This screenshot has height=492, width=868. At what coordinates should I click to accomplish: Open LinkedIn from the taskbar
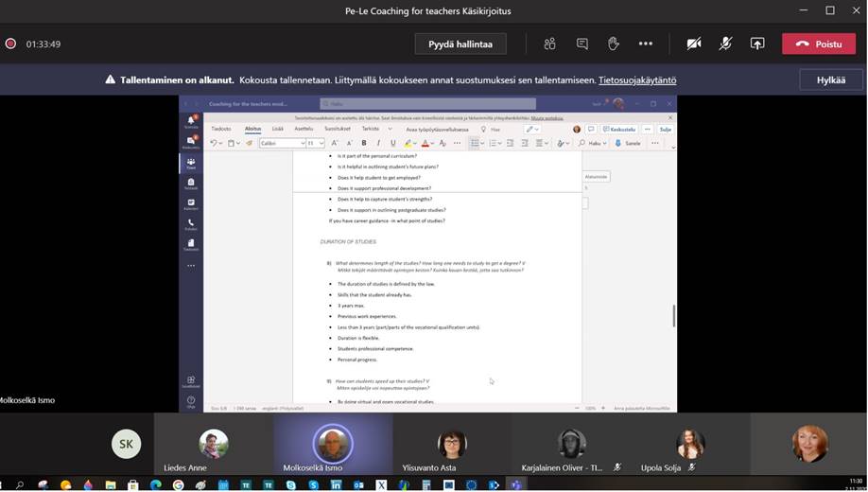click(x=336, y=484)
